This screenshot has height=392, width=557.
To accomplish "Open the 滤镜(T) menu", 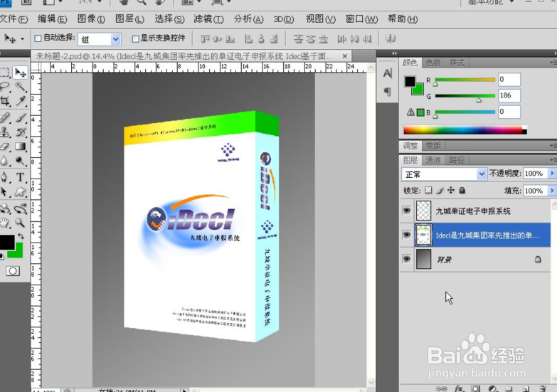I will tap(208, 18).
